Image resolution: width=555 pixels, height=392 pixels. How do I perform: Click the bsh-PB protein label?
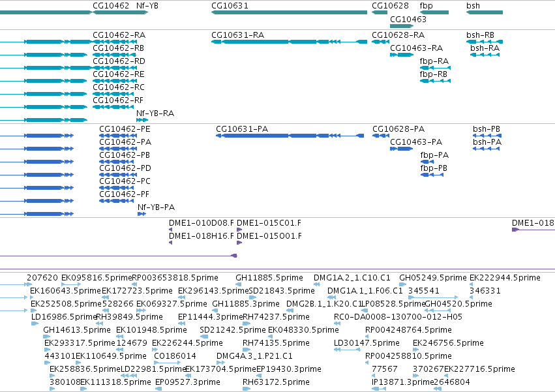(x=487, y=129)
